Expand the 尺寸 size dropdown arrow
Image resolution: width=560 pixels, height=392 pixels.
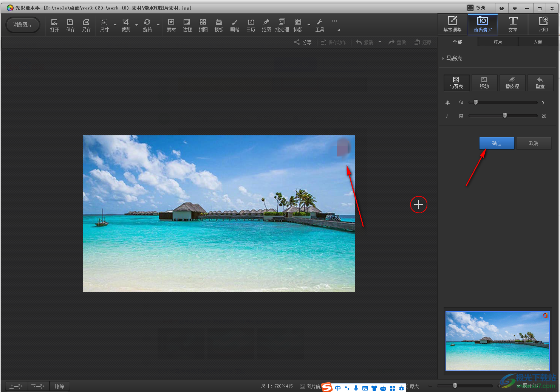click(x=115, y=25)
